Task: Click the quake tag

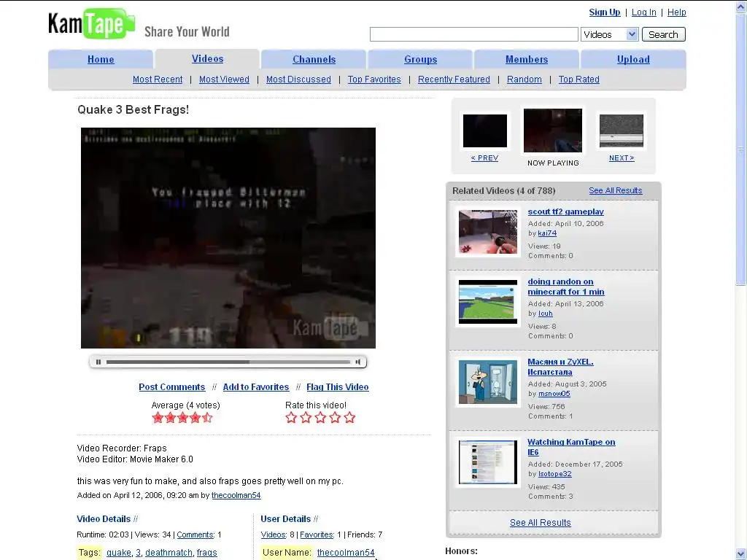Action: (x=119, y=553)
